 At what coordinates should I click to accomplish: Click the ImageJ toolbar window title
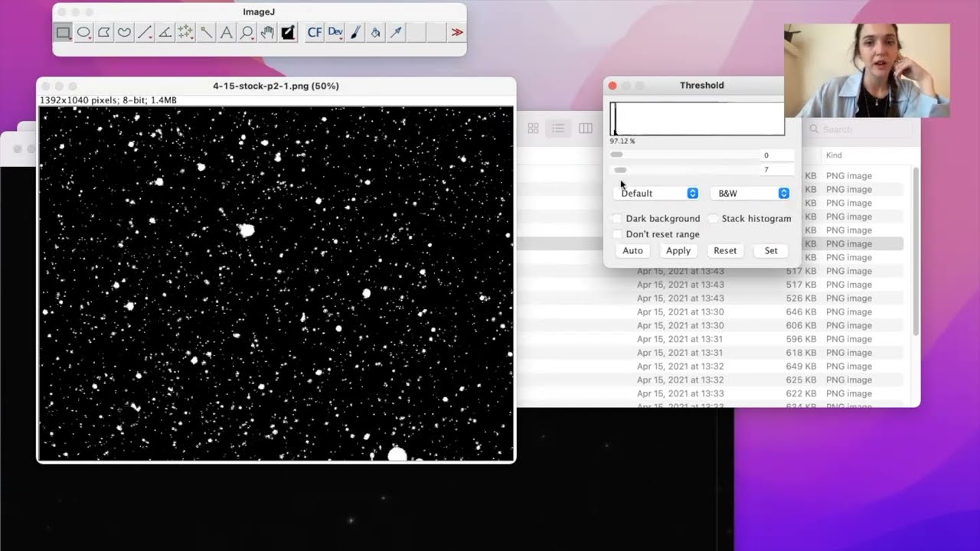(259, 12)
